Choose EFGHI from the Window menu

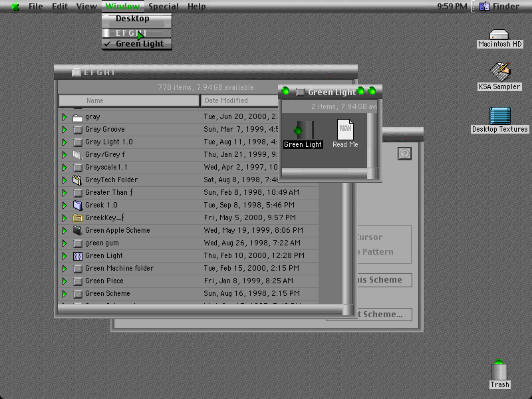[137, 33]
